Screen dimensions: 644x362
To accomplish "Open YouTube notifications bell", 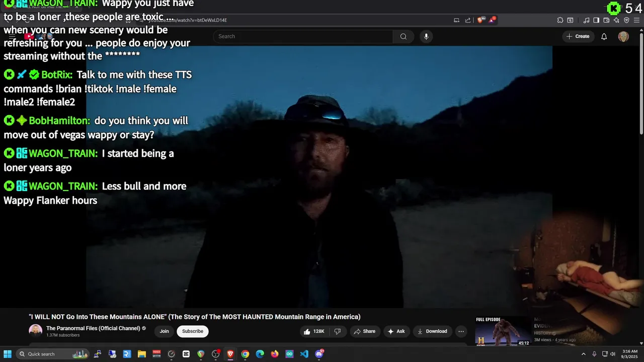I will [x=604, y=36].
